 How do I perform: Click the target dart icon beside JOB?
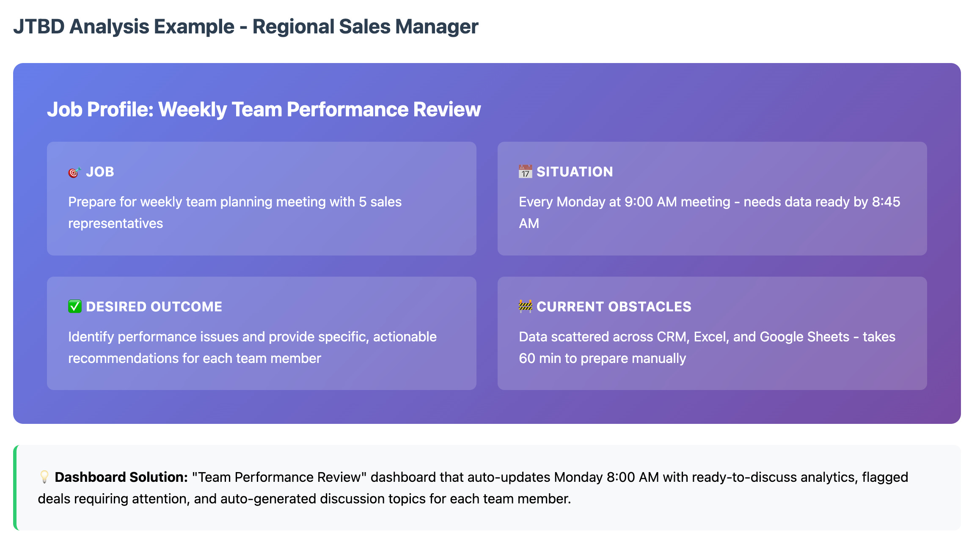coord(74,172)
